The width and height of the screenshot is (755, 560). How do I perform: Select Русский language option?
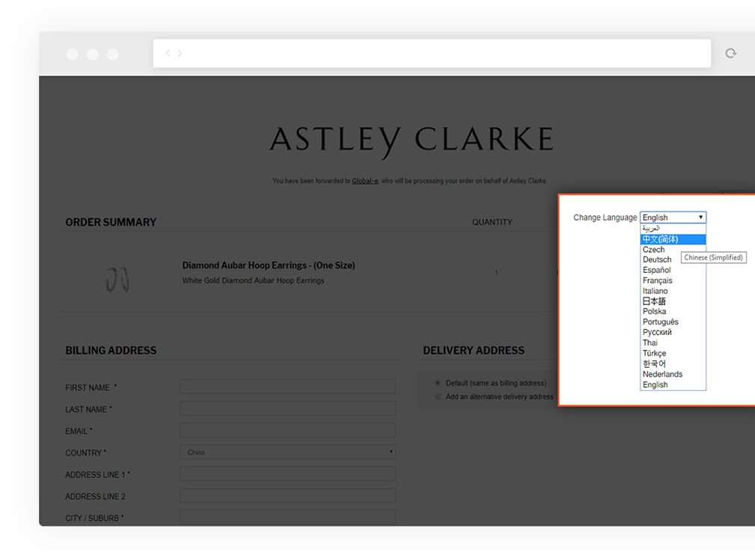[673, 333]
